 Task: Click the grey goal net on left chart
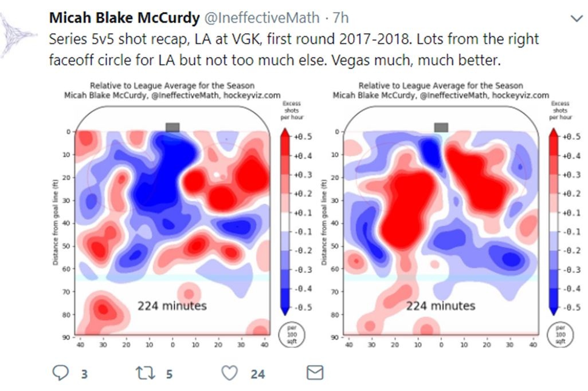click(x=173, y=127)
